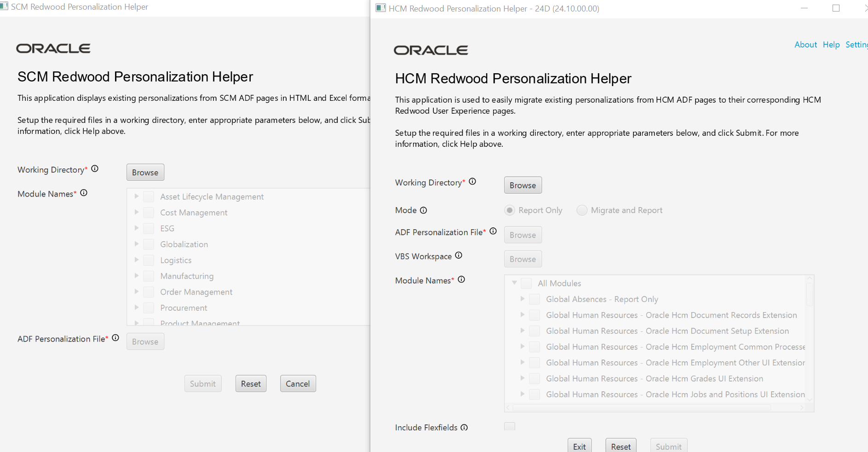
Task: Click the info icon for HCM ADF Personalization File
Action: click(493, 231)
